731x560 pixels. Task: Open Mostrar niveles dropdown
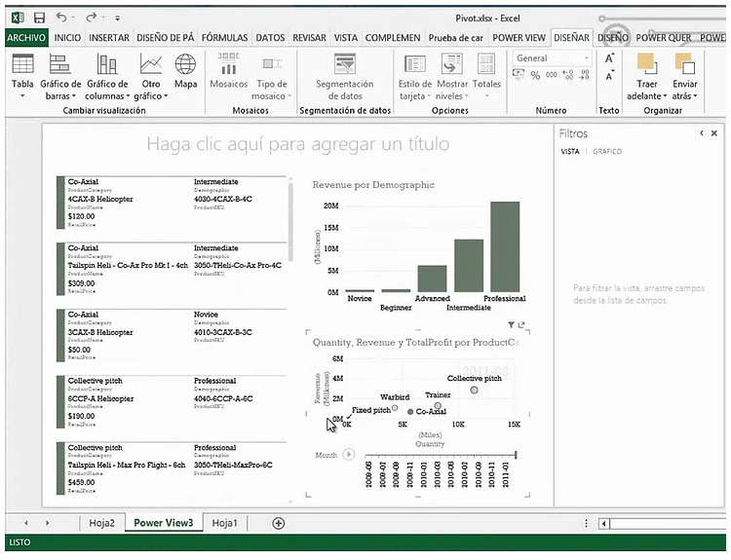coord(451,76)
